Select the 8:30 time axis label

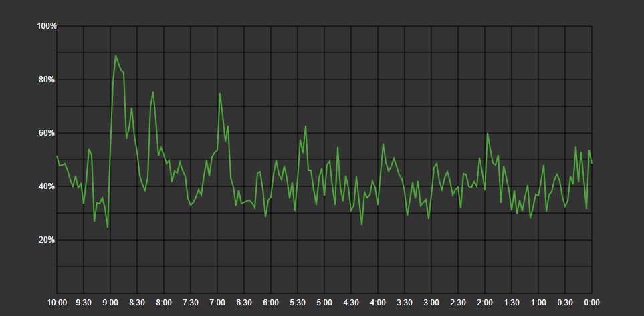click(137, 303)
